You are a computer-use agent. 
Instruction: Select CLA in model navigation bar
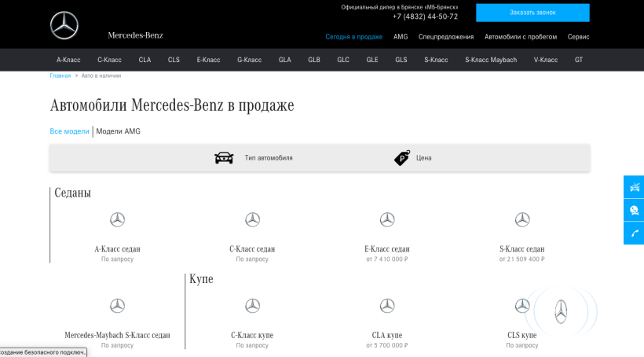click(145, 60)
